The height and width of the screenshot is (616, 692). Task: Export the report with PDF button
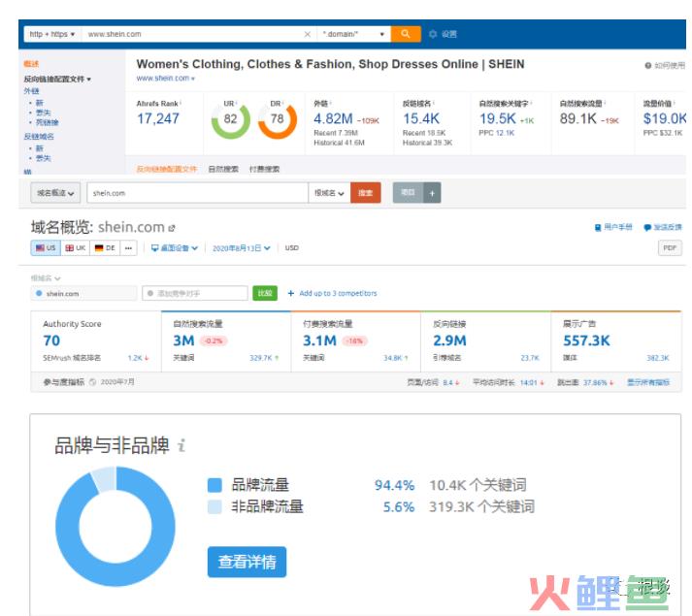coord(670,248)
